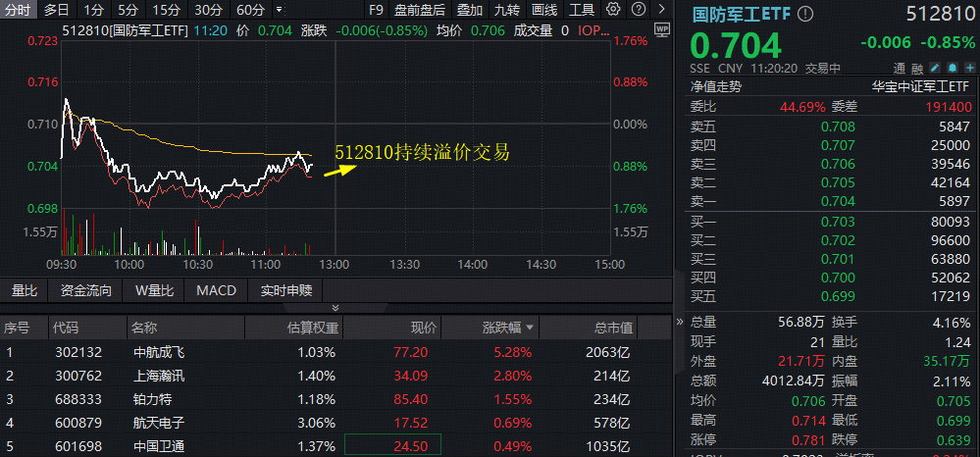Open 净值走势 net value trend link
The width and height of the screenshot is (980, 457).
point(716,86)
